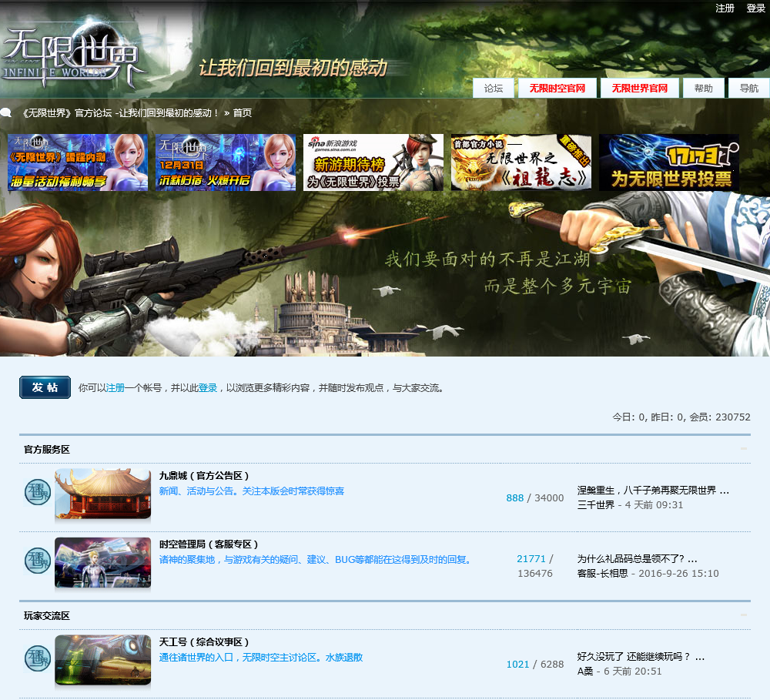Click the 21771 topic count for 时空管理局
The image size is (770, 700).
click(531, 559)
